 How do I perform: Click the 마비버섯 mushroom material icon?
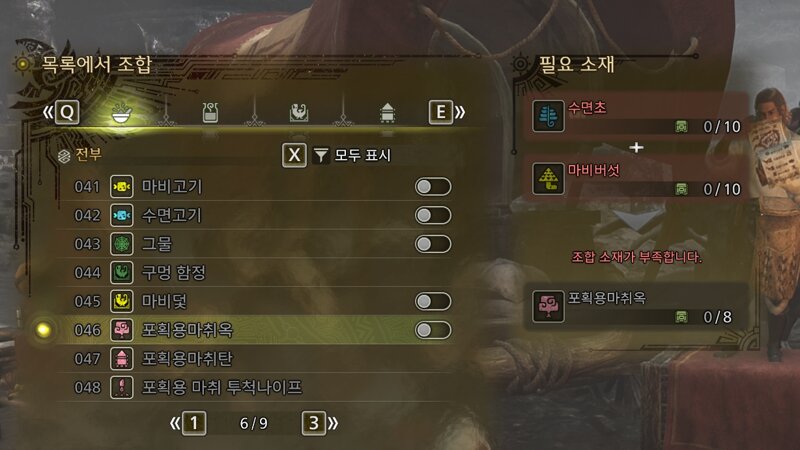coord(548,179)
